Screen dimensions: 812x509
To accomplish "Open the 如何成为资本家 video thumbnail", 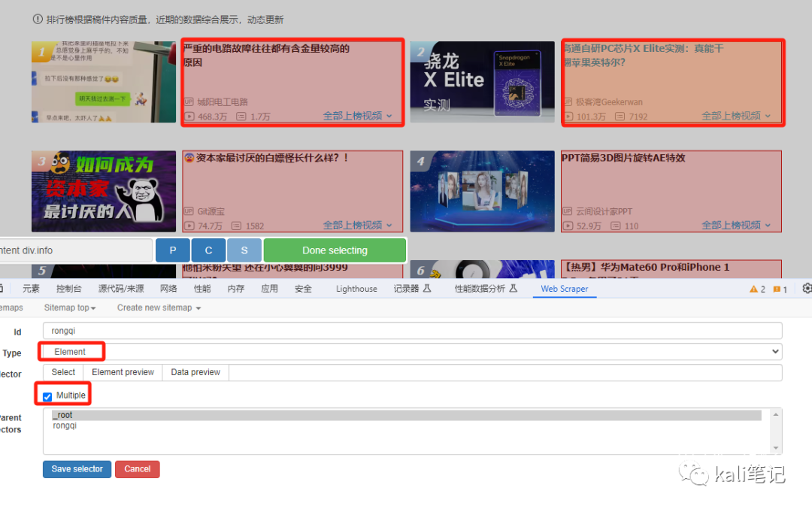I will (x=104, y=191).
